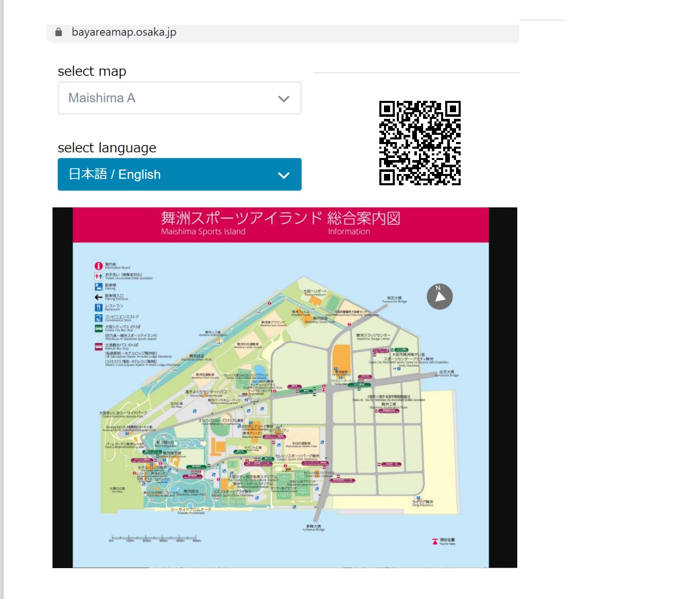This screenshot has height=599, width=700.
Task: Click the lock icon in address bar
Action: click(x=59, y=32)
